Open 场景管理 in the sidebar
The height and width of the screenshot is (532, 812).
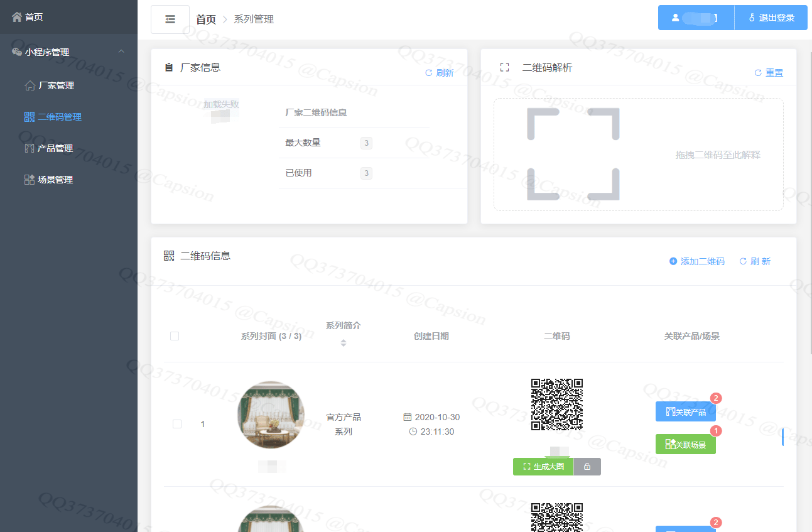coord(68,180)
